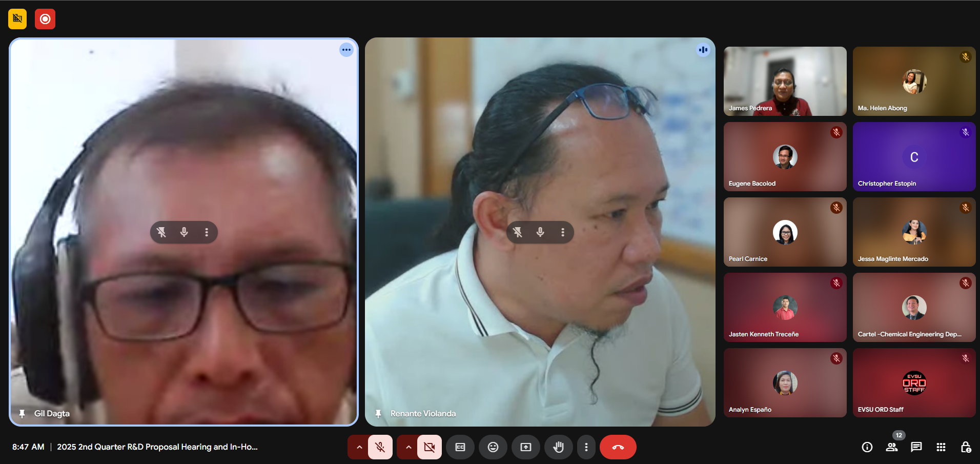
Task: Open more options in the call toolbar
Action: pos(586,447)
